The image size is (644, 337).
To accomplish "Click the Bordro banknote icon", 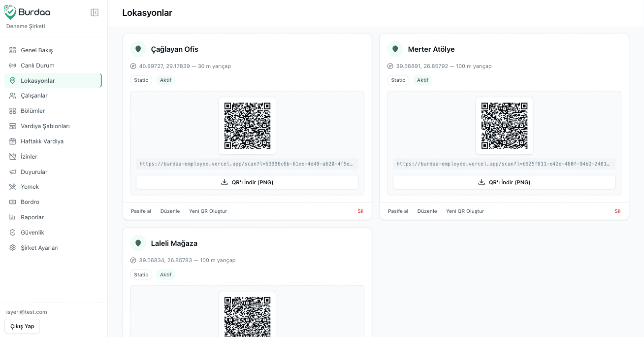I will coord(13,202).
